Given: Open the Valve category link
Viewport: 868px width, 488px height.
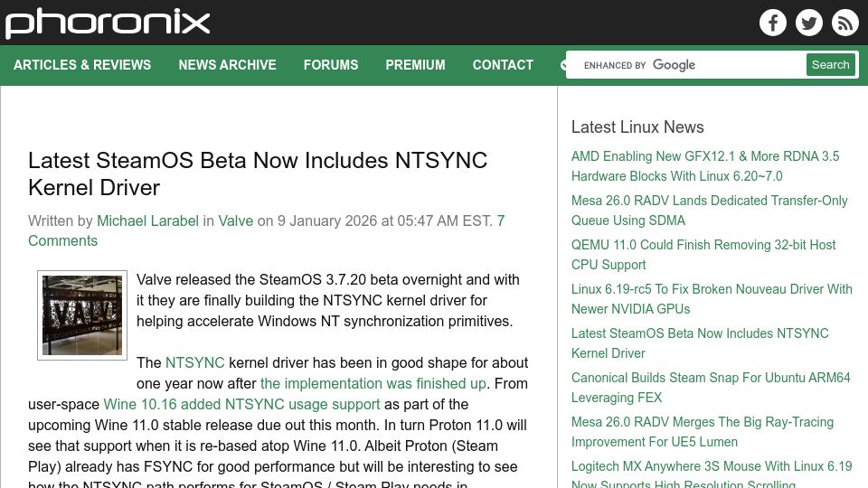Looking at the screenshot, I should coord(235,221).
